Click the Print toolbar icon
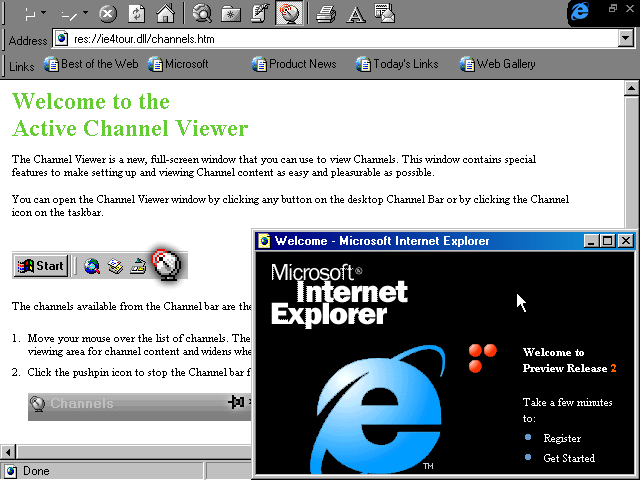This screenshot has height=480, width=640. (327, 14)
